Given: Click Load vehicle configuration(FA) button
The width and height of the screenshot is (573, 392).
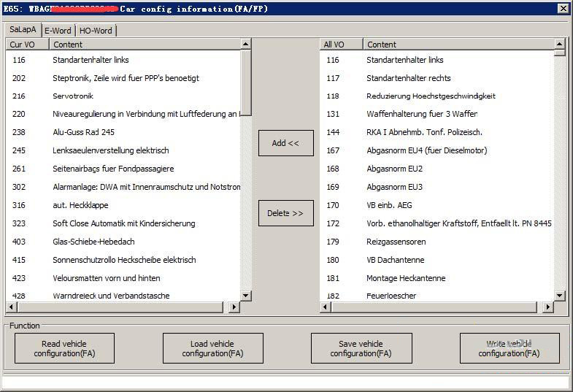Looking at the screenshot, I should [212, 348].
